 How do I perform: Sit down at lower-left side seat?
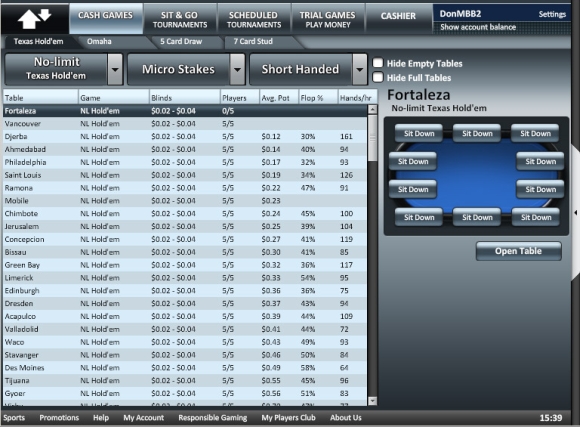click(x=413, y=189)
